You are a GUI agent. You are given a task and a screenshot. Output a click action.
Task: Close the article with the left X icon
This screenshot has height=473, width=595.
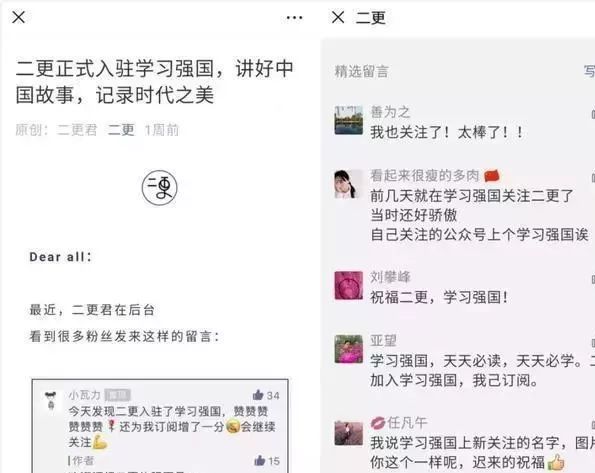coord(18,17)
